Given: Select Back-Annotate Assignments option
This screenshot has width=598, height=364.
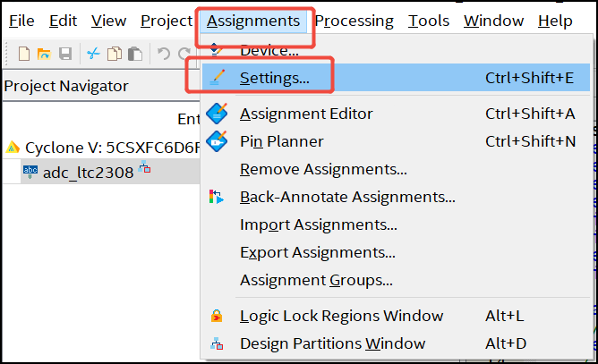Looking at the screenshot, I should 347,197.
